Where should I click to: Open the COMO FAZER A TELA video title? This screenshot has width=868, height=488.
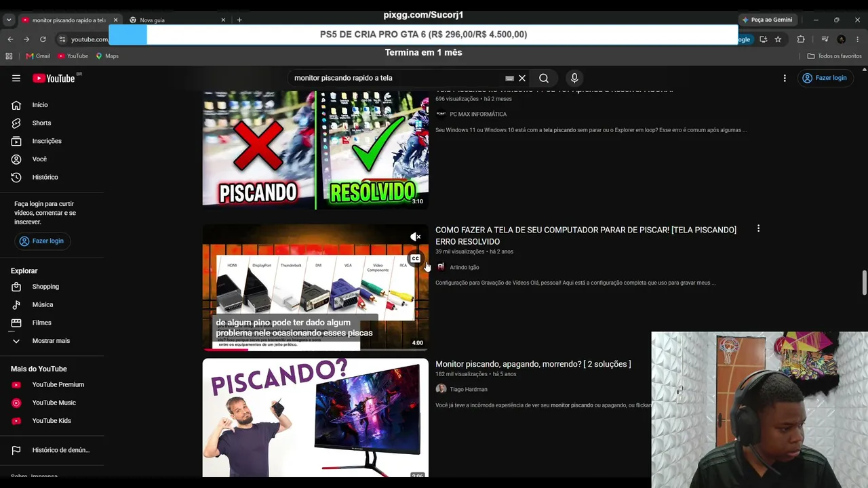[x=586, y=235]
